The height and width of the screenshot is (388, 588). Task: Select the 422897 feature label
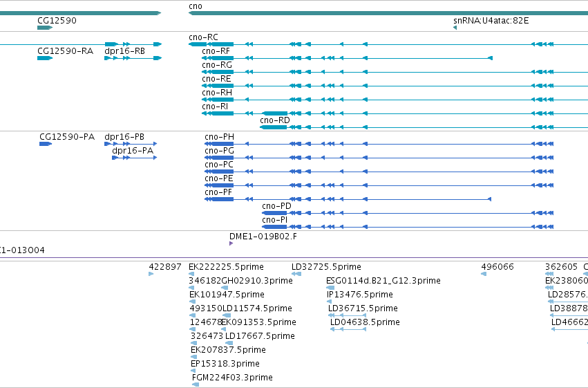click(x=165, y=267)
